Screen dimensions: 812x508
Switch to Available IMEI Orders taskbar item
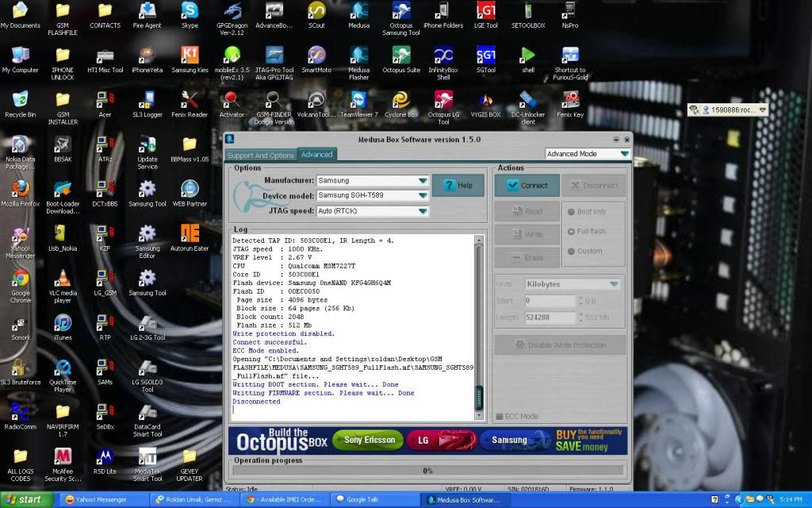pyautogui.click(x=285, y=500)
